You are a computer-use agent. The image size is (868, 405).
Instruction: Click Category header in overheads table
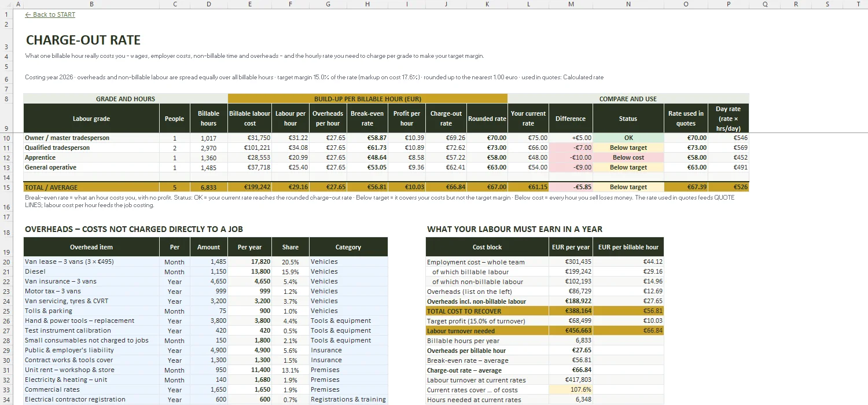coord(348,247)
